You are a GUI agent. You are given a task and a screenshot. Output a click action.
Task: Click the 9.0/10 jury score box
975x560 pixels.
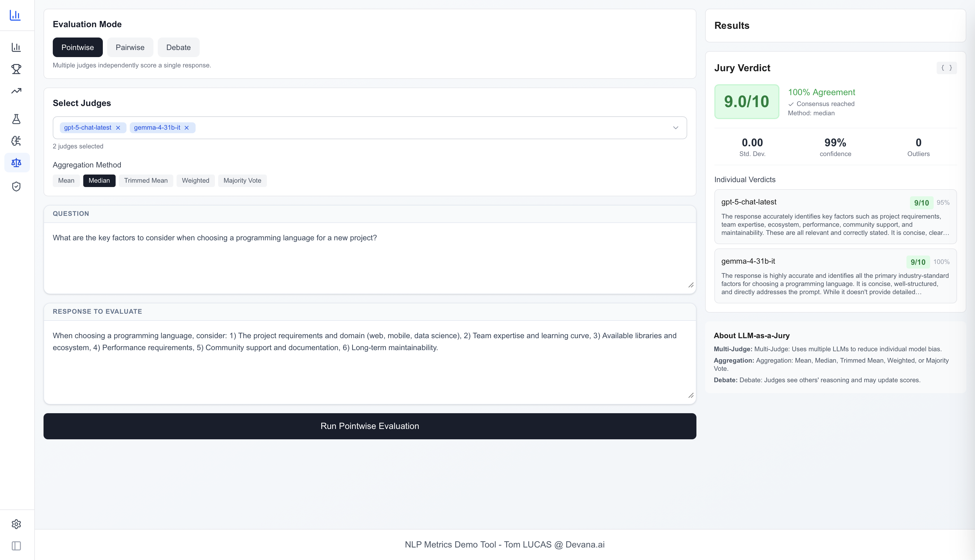(746, 102)
